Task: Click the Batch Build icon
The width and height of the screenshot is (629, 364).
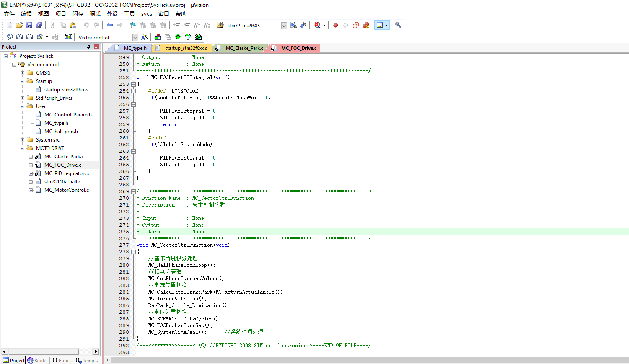Action: [40, 37]
